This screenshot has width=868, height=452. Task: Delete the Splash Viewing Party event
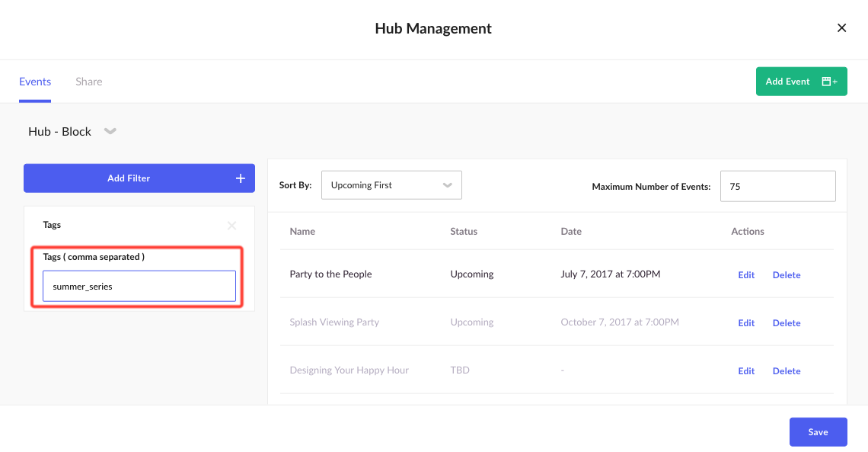787,323
